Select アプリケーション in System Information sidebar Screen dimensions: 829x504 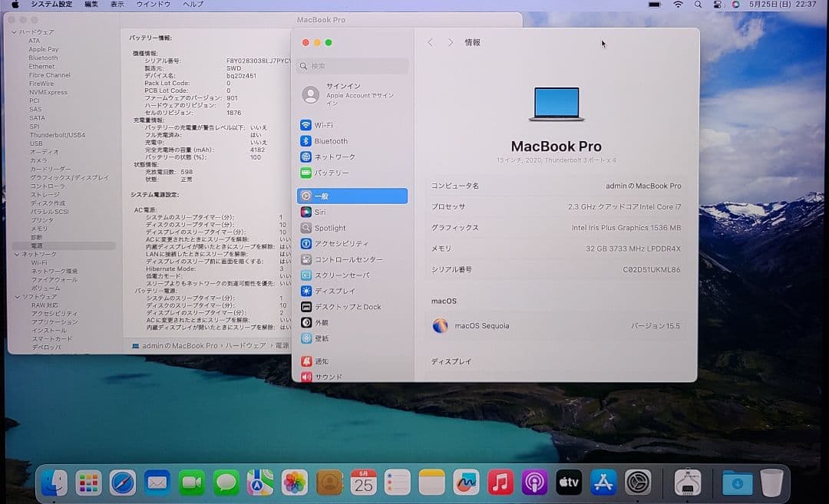pyautogui.click(x=54, y=322)
